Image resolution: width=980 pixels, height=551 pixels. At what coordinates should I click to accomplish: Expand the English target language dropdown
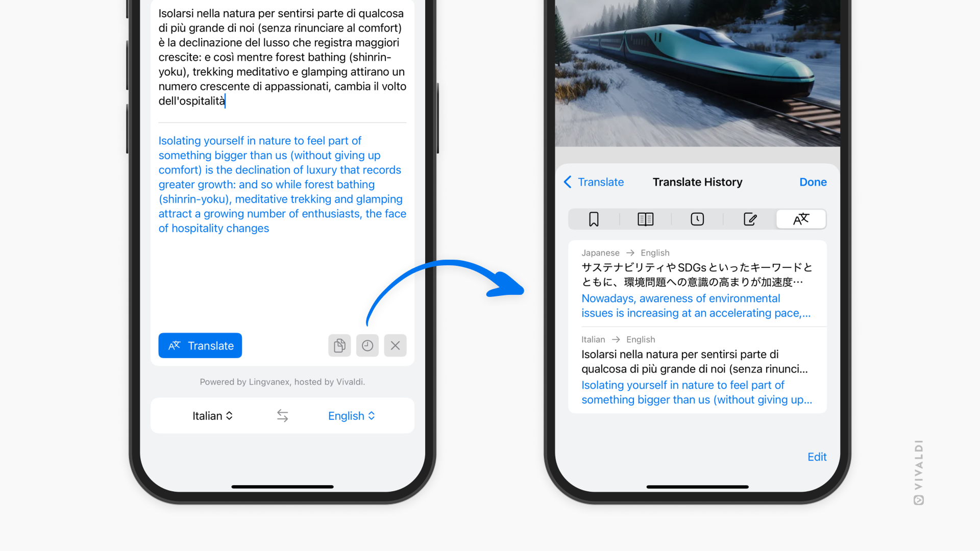(351, 415)
